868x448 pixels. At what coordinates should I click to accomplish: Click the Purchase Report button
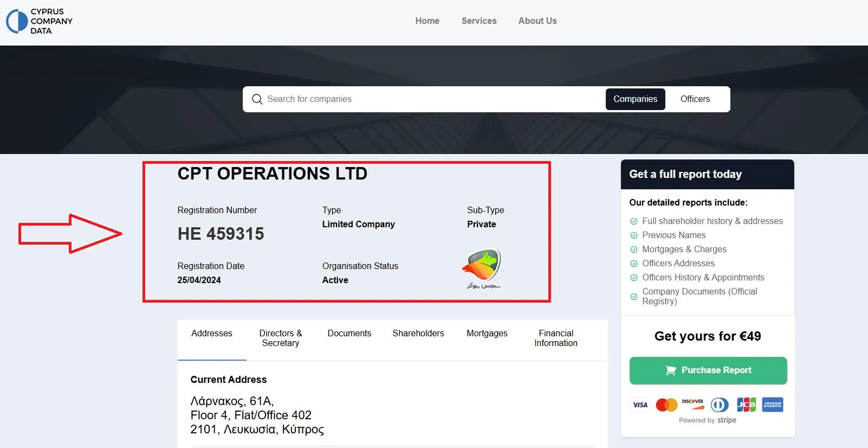tap(708, 370)
